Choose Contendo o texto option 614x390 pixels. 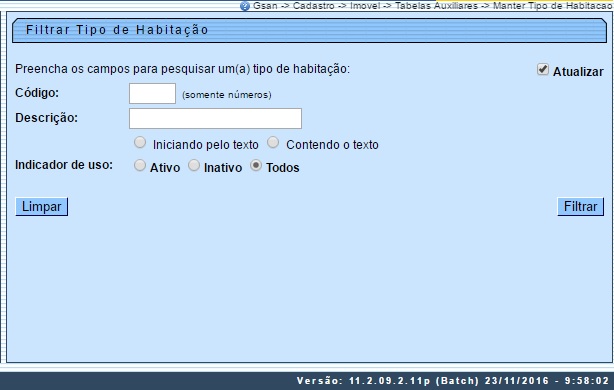click(x=273, y=143)
